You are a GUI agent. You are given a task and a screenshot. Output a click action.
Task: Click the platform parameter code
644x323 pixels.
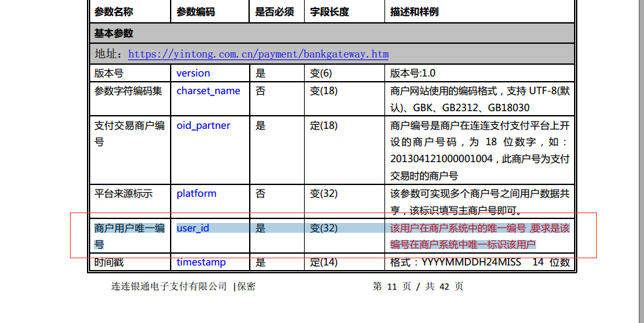click(196, 194)
